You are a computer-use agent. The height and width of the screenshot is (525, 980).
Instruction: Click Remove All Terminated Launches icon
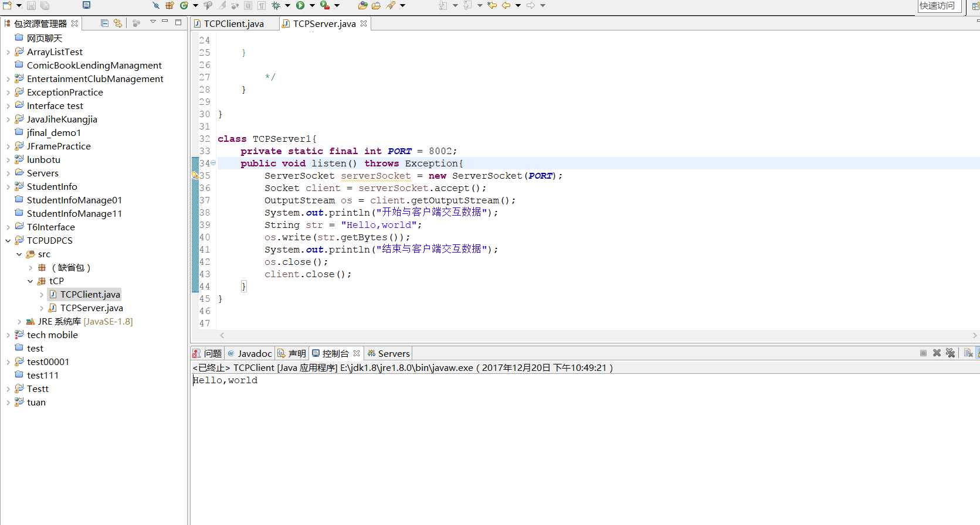pos(950,353)
